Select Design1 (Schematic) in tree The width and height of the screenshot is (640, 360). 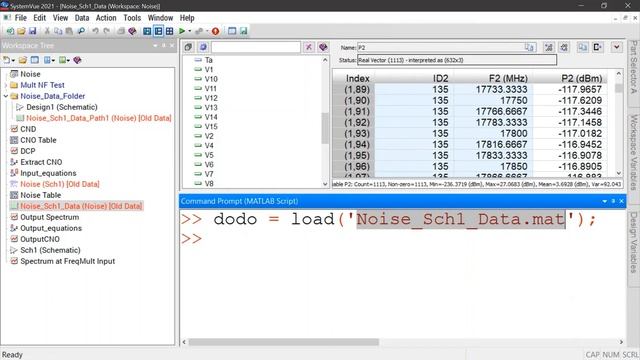[x=62, y=107]
